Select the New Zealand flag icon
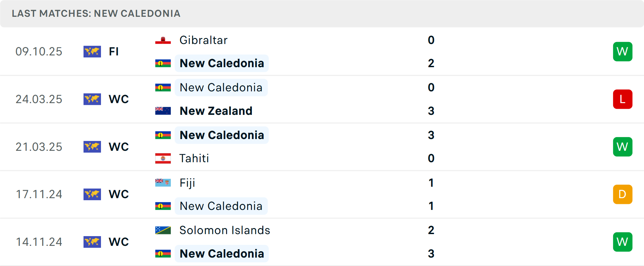This screenshot has height=266, width=644. pos(163,111)
